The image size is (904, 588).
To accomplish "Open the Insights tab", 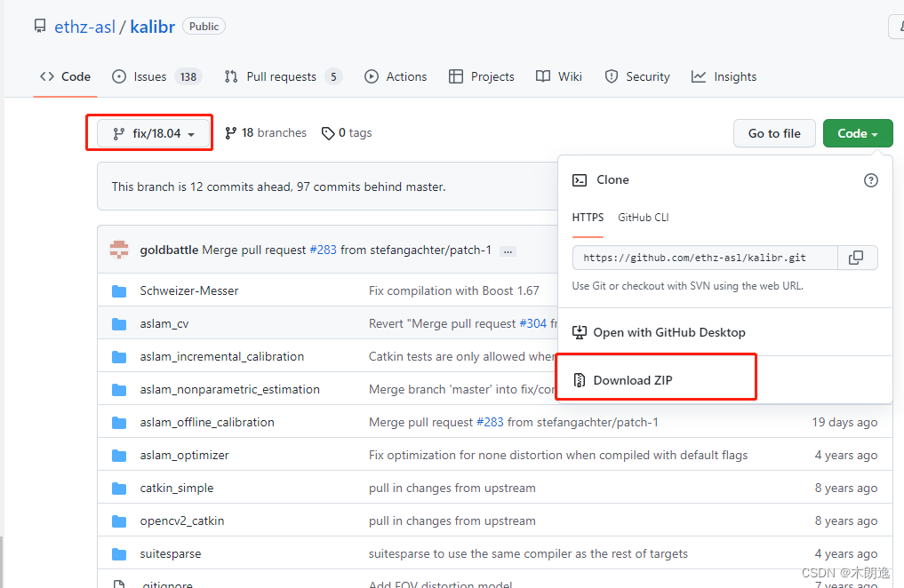I will 724,76.
